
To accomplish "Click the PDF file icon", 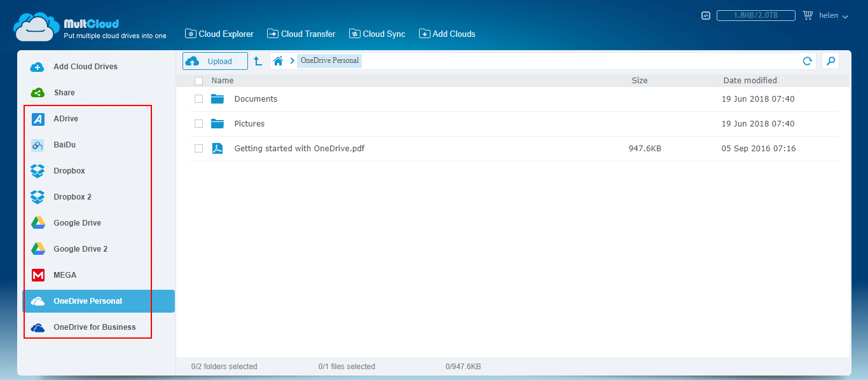I will 217,148.
